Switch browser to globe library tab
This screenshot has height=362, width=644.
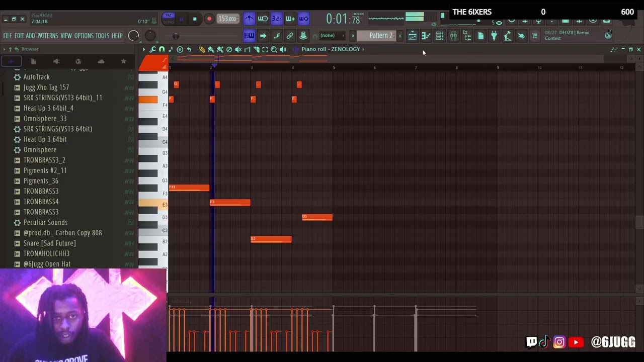tap(78, 61)
